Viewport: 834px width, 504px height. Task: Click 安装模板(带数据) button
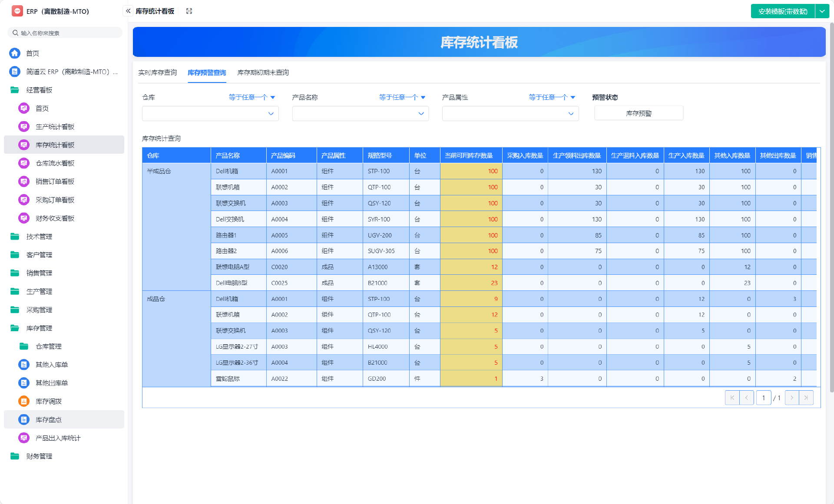click(x=783, y=11)
